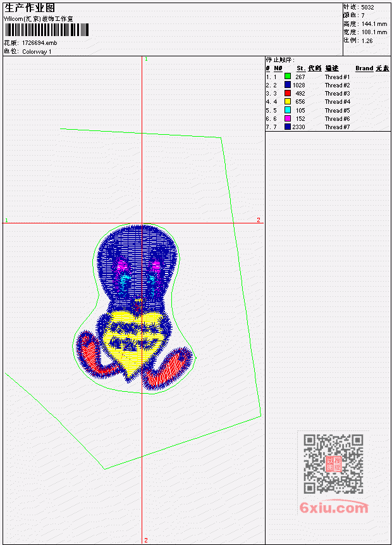
Task: Click stitch count 152 in stop sequence
Action: [x=300, y=119]
